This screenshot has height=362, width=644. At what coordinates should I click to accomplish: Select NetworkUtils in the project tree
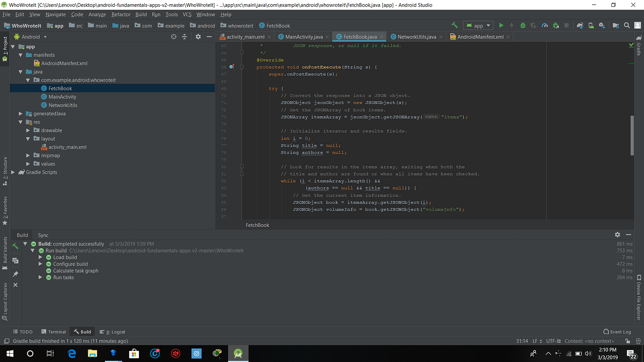pyautogui.click(x=62, y=105)
